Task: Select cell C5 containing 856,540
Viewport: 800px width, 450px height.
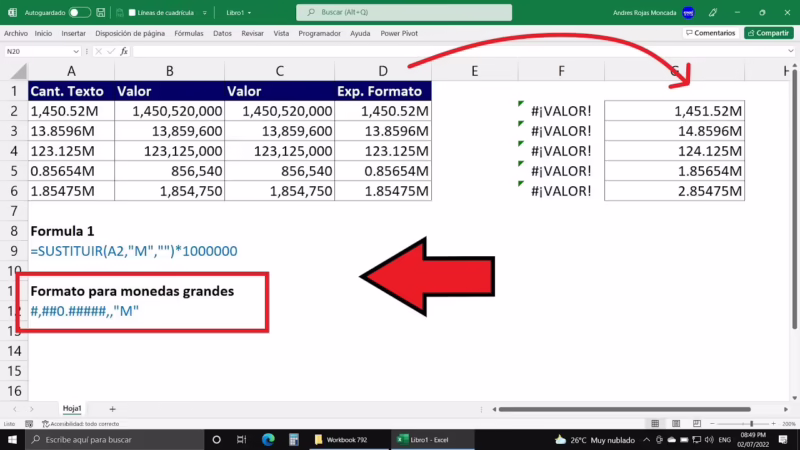Action: point(280,171)
